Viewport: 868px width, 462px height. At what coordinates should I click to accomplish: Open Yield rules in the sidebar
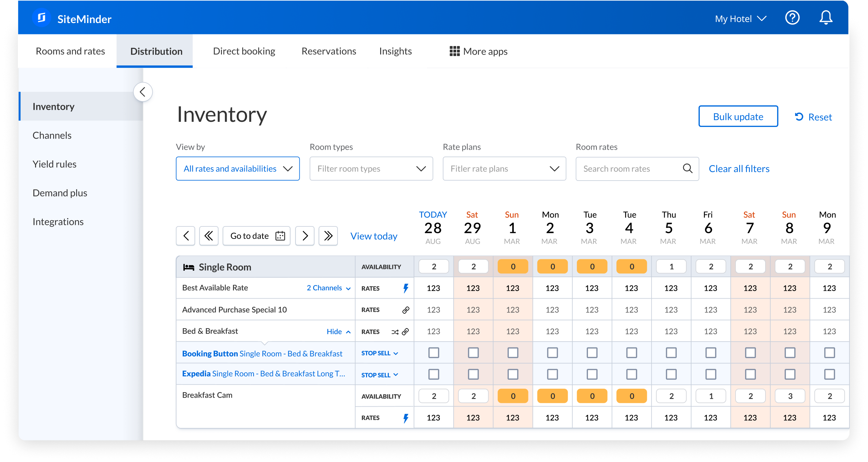pyautogui.click(x=54, y=164)
